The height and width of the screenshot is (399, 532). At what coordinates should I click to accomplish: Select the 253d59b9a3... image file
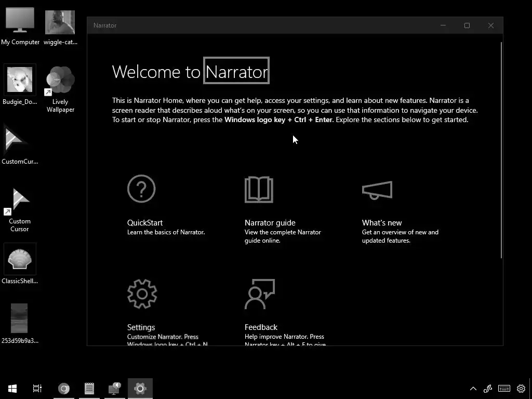(x=20, y=324)
